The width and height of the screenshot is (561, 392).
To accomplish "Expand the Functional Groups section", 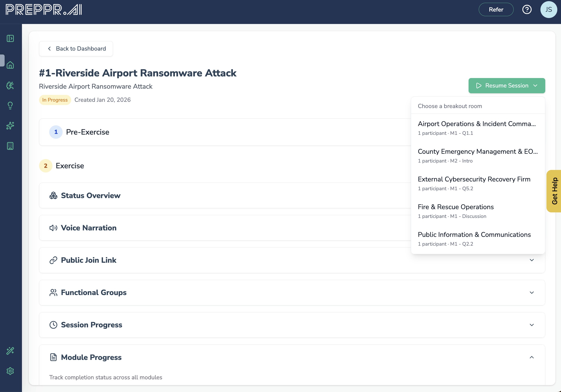I will pyautogui.click(x=531, y=293).
